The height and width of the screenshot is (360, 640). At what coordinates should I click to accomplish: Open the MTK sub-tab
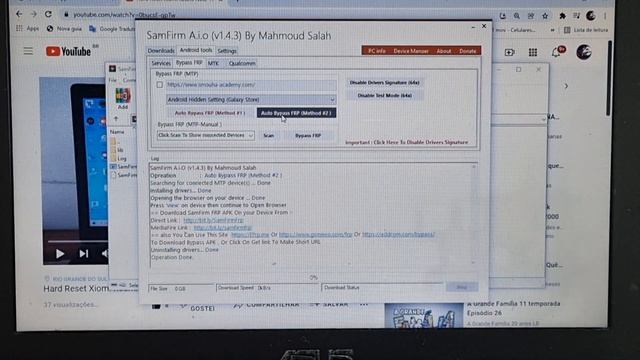213,63
